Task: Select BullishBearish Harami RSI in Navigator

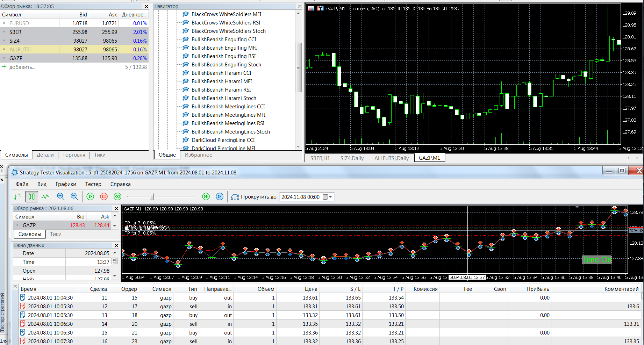Action: [221, 90]
